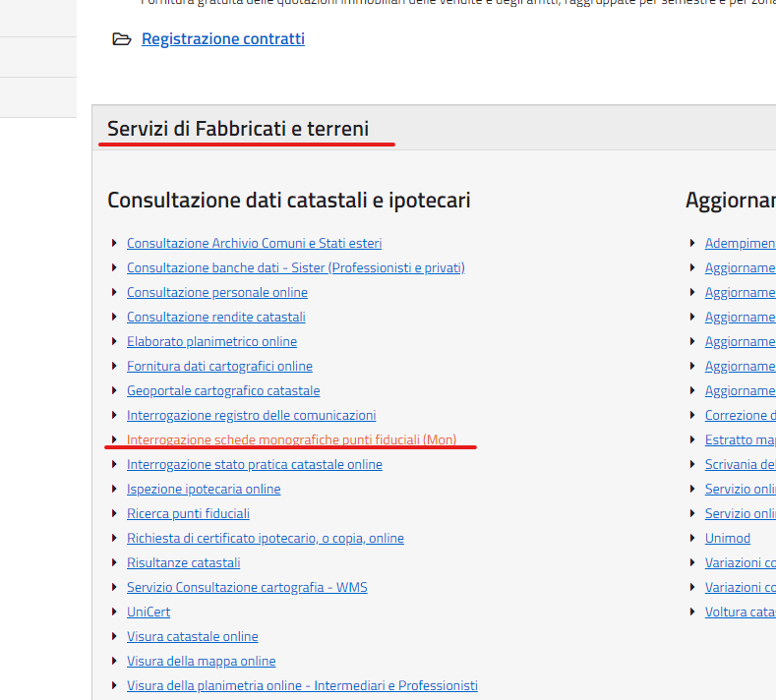776x700 pixels.
Task: Open Consultazione rendite catastali
Action: click(x=215, y=317)
